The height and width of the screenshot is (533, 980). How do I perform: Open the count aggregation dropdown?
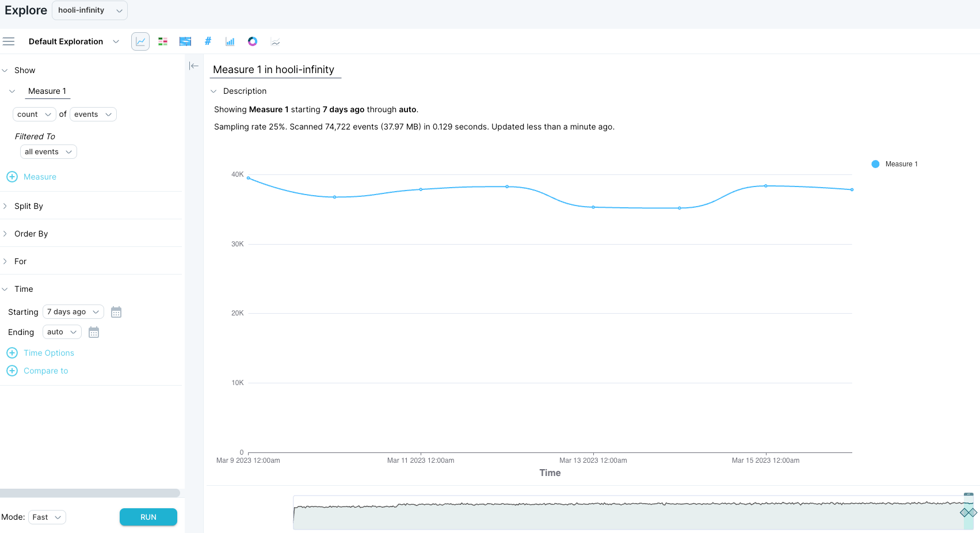coord(34,115)
